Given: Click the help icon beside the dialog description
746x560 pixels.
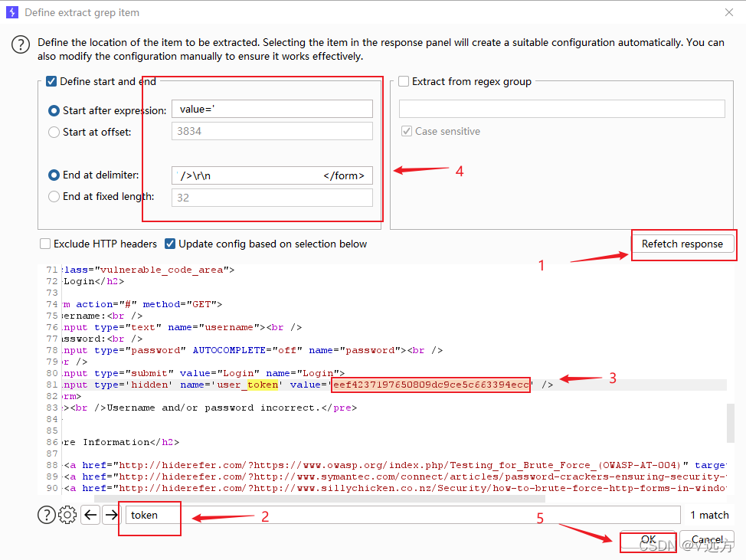Looking at the screenshot, I should (x=21, y=44).
